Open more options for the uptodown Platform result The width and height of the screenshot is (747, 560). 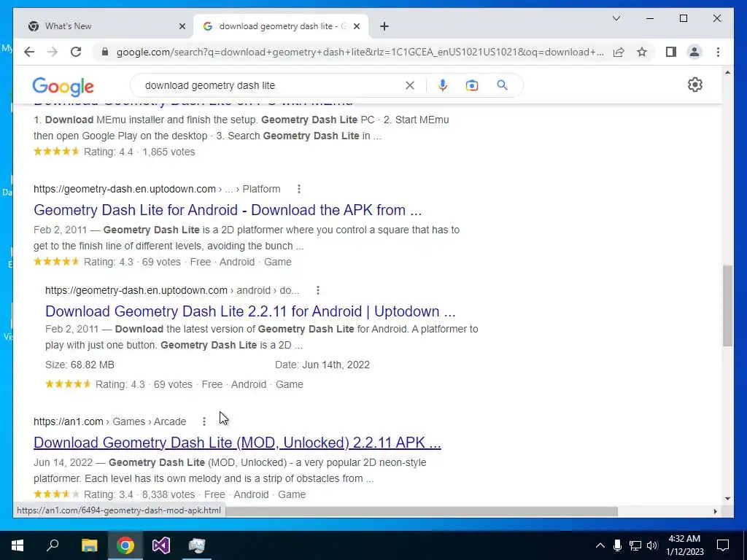click(x=298, y=189)
